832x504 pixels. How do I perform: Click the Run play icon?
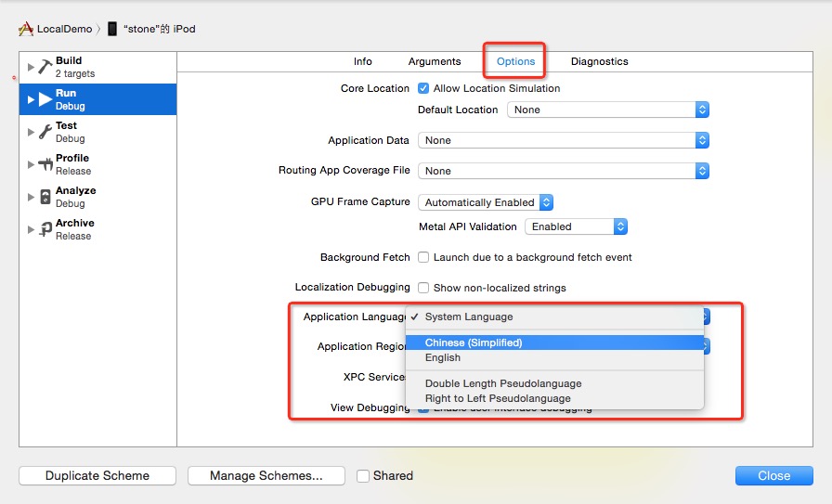point(45,99)
